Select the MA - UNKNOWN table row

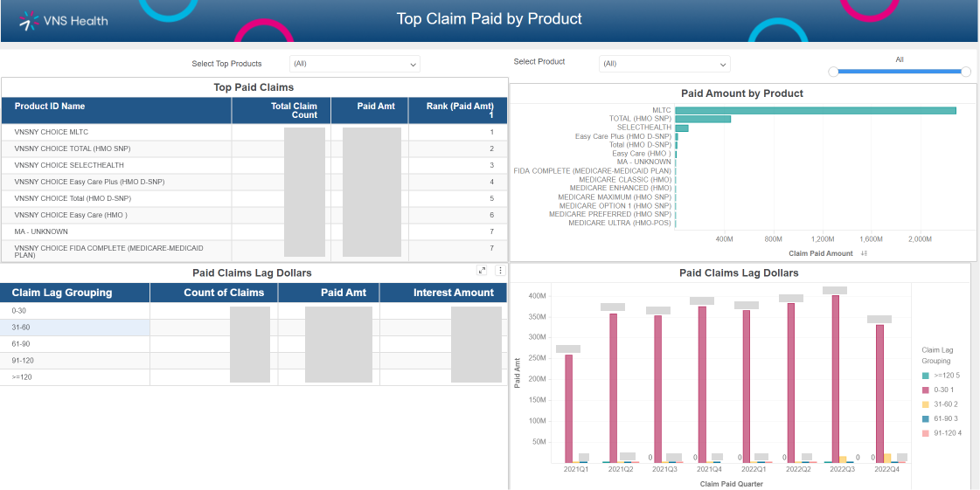(254, 231)
